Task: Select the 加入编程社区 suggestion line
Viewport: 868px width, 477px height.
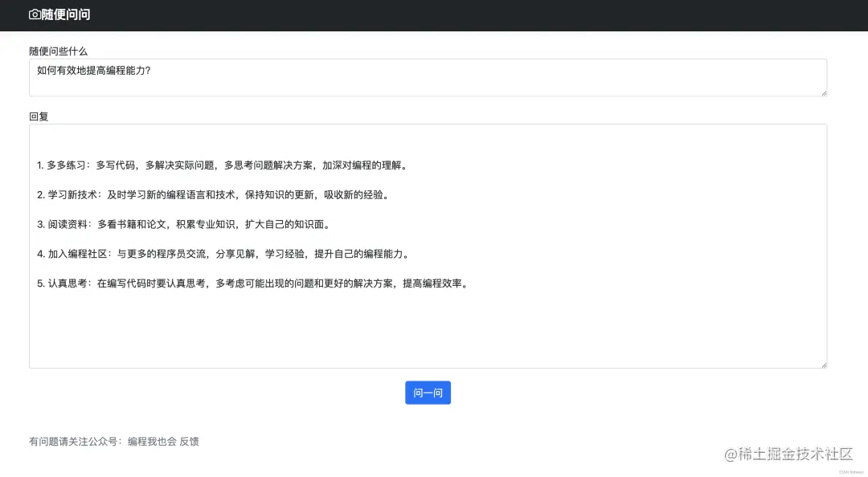Action: pyautogui.click(x=223, y=255)
